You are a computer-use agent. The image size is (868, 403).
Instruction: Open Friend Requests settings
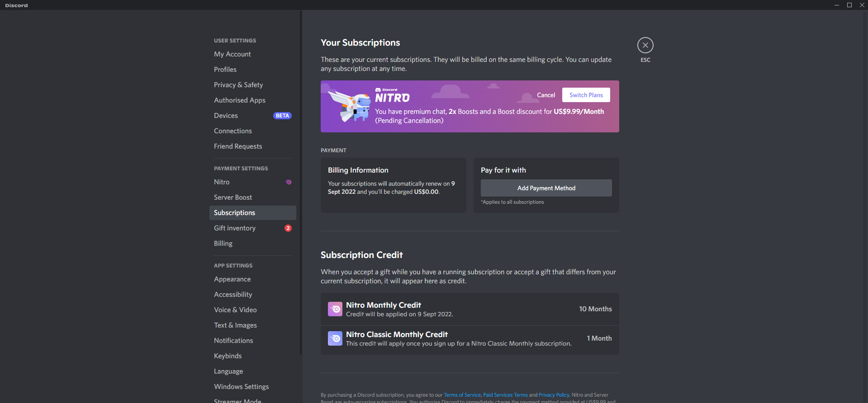[252, 146]
